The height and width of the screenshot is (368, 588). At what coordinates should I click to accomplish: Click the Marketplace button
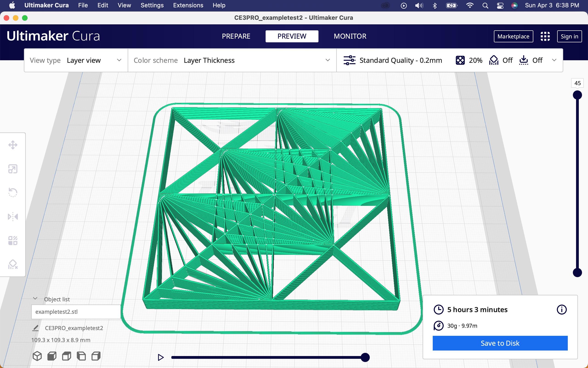pyautogui.click(x=513, y=36)
